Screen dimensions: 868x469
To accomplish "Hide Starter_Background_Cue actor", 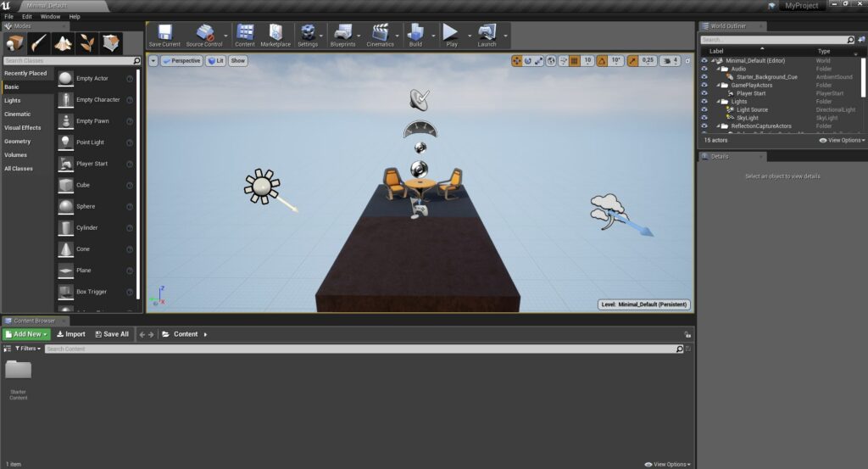I will click(x=704, y=77).
